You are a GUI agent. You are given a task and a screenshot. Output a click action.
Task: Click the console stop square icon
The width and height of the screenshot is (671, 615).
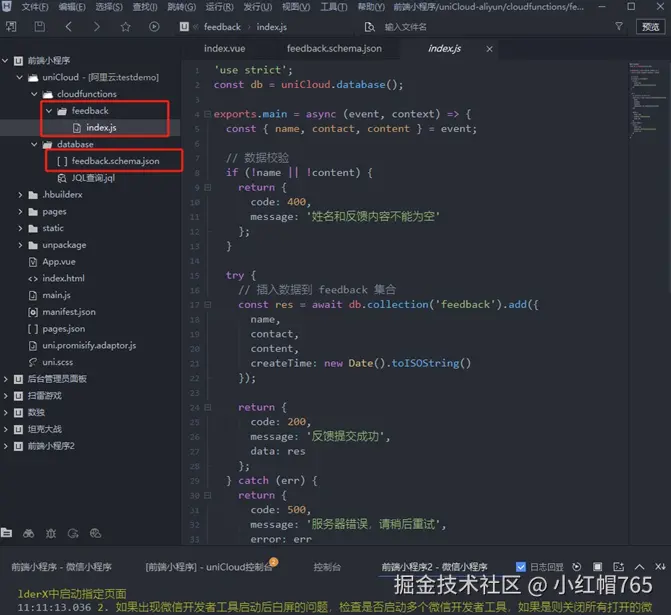click(x=597, y=567)
